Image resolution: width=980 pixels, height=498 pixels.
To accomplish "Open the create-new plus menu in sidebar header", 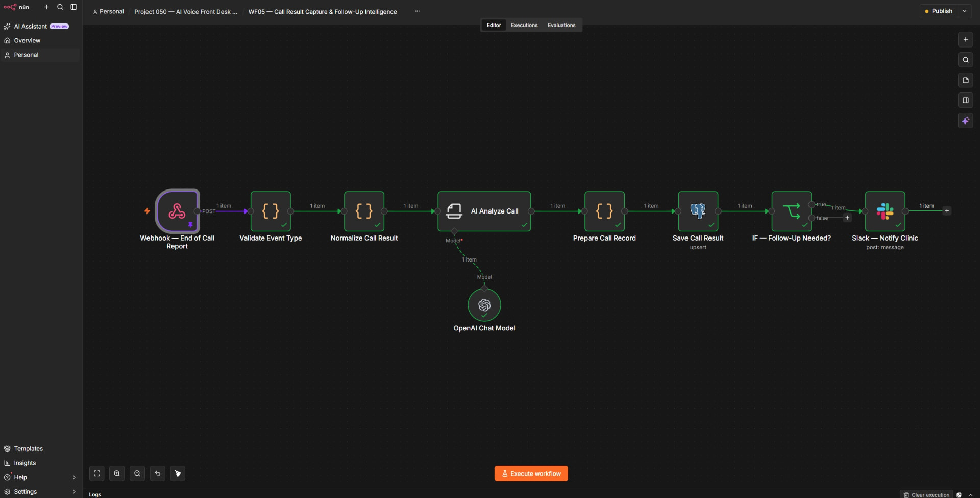I will 46,7.
